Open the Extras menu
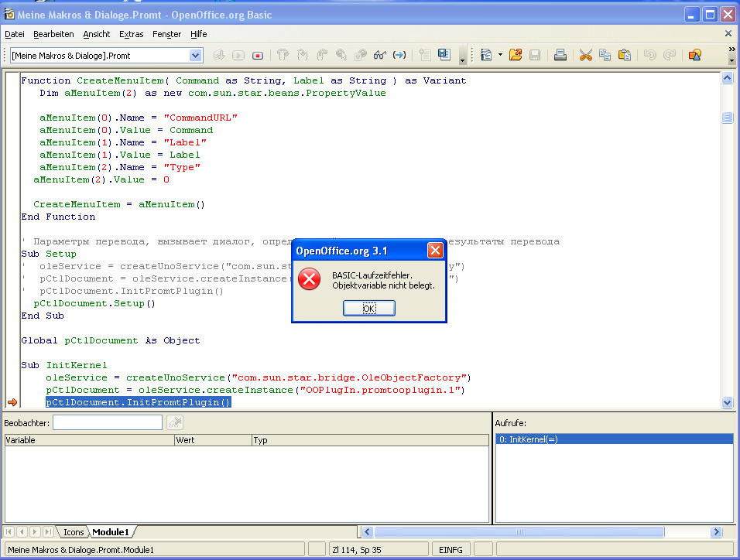This screenshot has height=560, width=740. (x=131, y=34)
